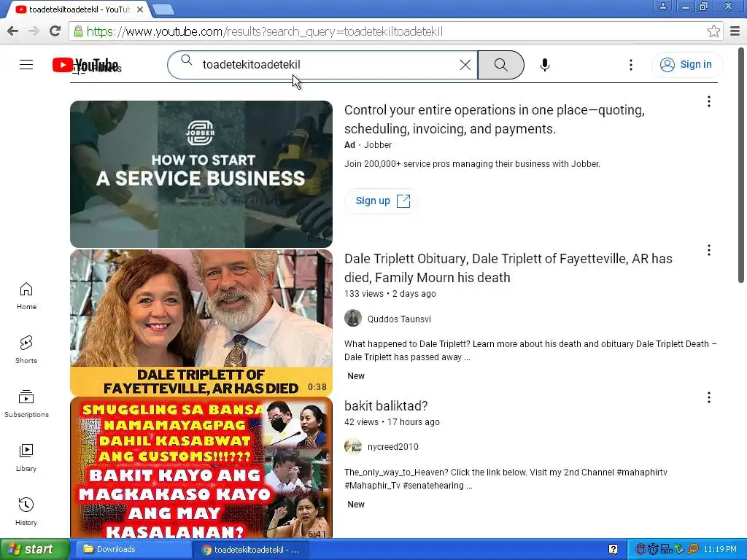747x560 pixels.
Task: Click the nycreed2010 channel avatar
Action: 353,446
